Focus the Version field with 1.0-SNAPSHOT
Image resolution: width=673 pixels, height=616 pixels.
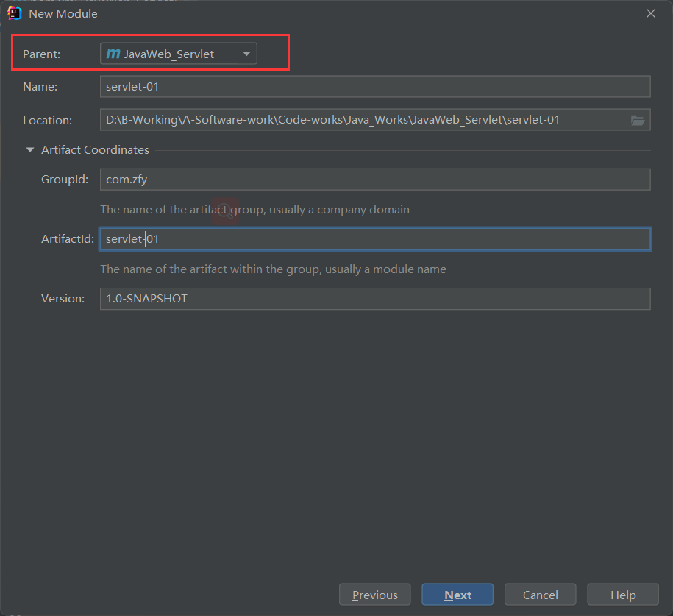pyautogui.click(x=375, y=299)
